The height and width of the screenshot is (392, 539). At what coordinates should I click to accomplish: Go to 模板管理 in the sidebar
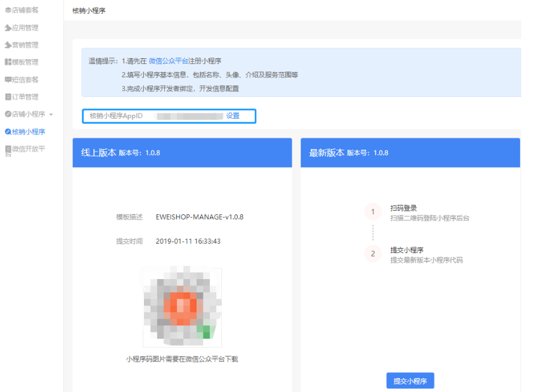pyautogui.click(x=25, y=62)
